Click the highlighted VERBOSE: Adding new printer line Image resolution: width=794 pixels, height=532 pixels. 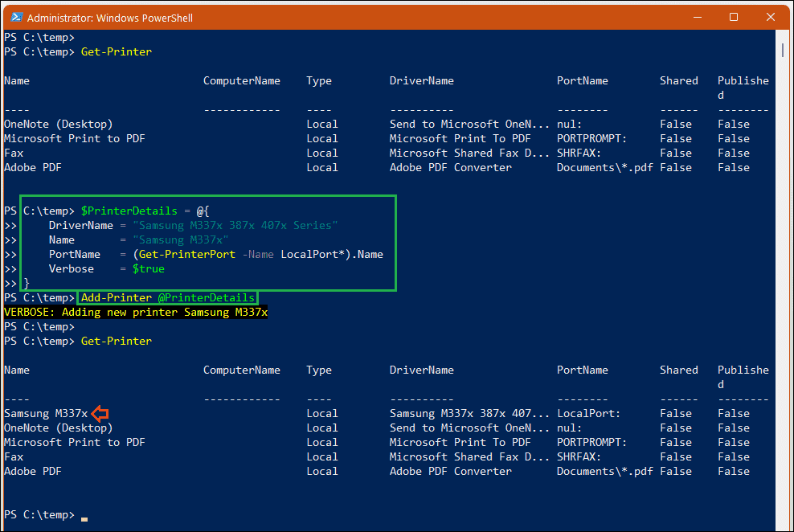coord(135,312)
